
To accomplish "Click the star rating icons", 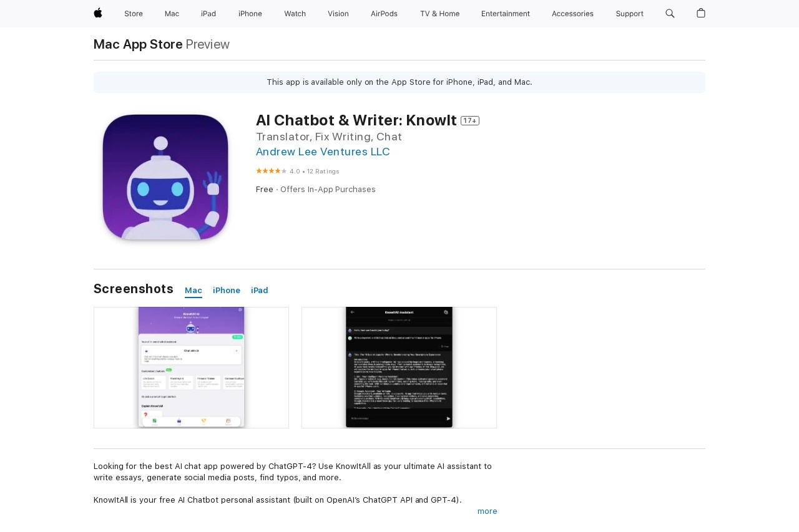I will coord(271,171).
